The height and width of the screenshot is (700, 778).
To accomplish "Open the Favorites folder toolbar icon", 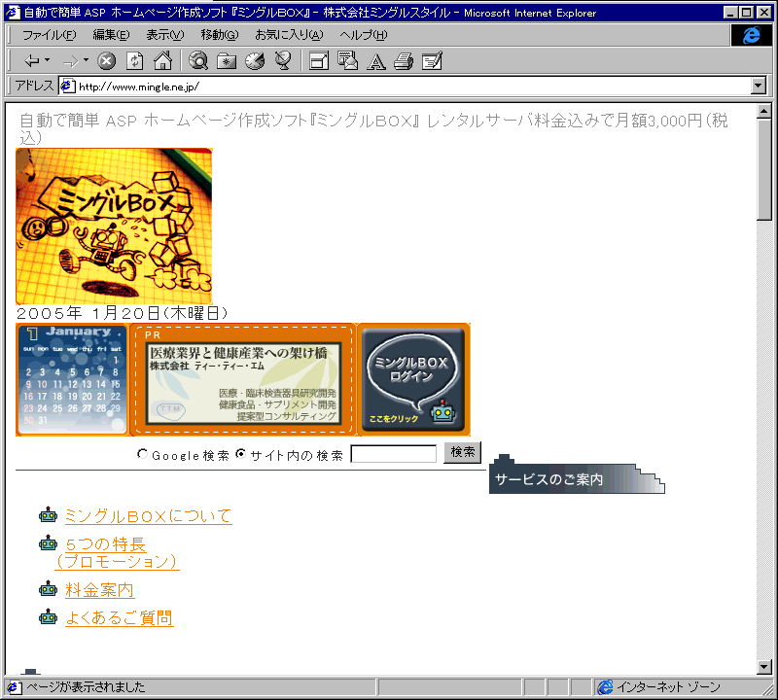I will [x=227, y=61].
